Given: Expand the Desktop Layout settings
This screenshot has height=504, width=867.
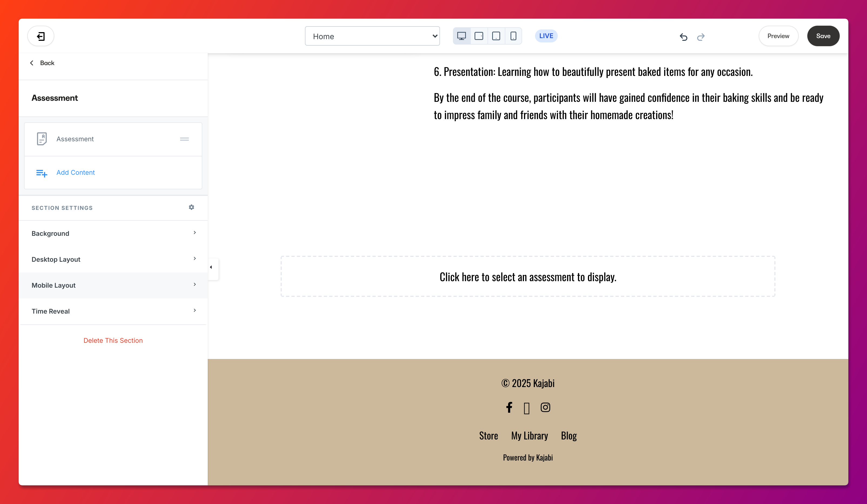Looking at the screenshot, I should pyautogui.click(x=113, y=259).
